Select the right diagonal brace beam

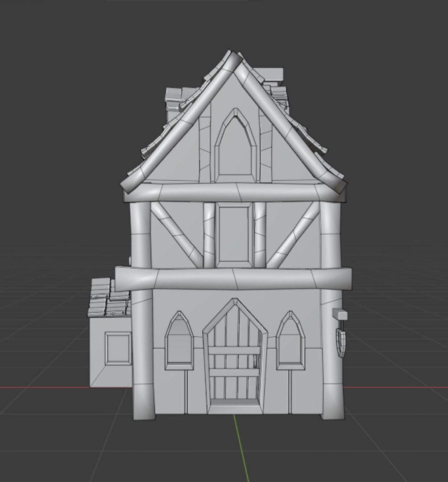click(293, 234)
